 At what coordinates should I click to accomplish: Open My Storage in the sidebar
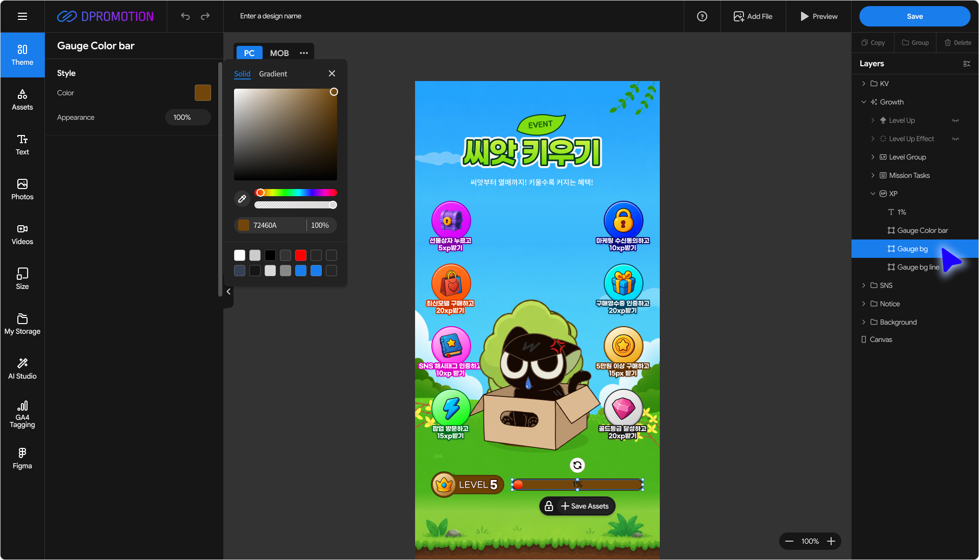pos(22,324)
